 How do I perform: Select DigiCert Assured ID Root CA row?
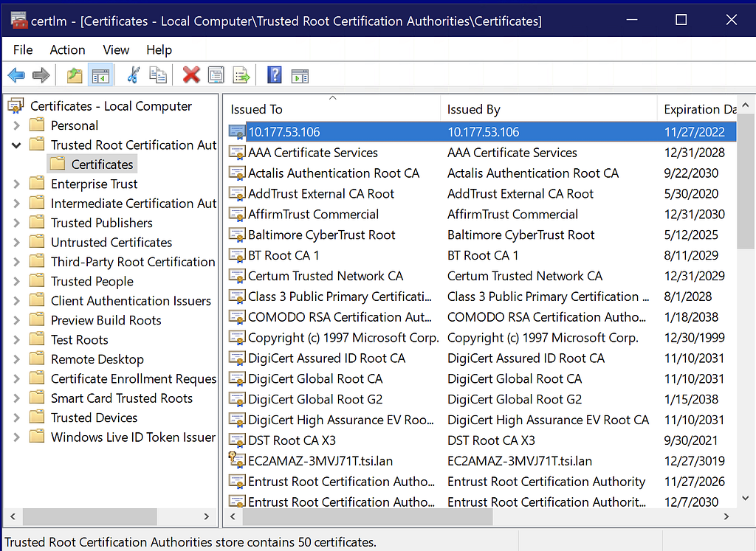click(482, 358)
